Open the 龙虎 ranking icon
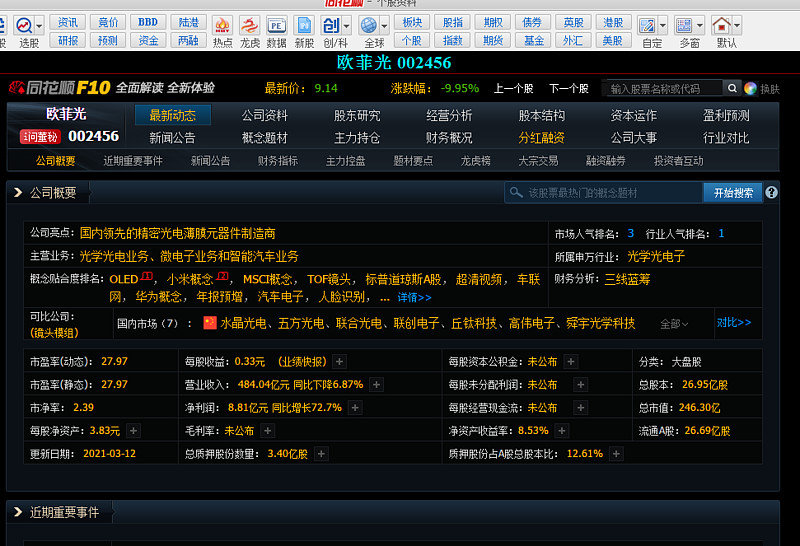This screenshot has width=800, height=546. (249, 25)
